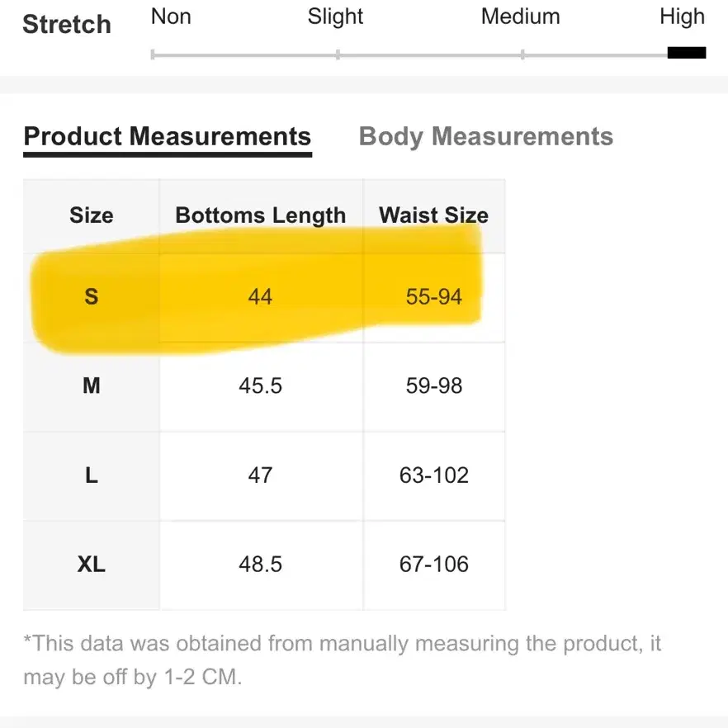This screenshot has width=728, height=728.
Task: Click the 55-94 waist value
Action: (433, 296)
